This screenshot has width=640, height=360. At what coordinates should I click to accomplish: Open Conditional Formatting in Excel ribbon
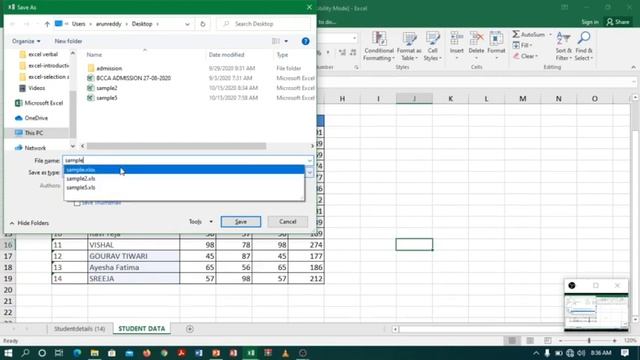(x=379, y=47)
